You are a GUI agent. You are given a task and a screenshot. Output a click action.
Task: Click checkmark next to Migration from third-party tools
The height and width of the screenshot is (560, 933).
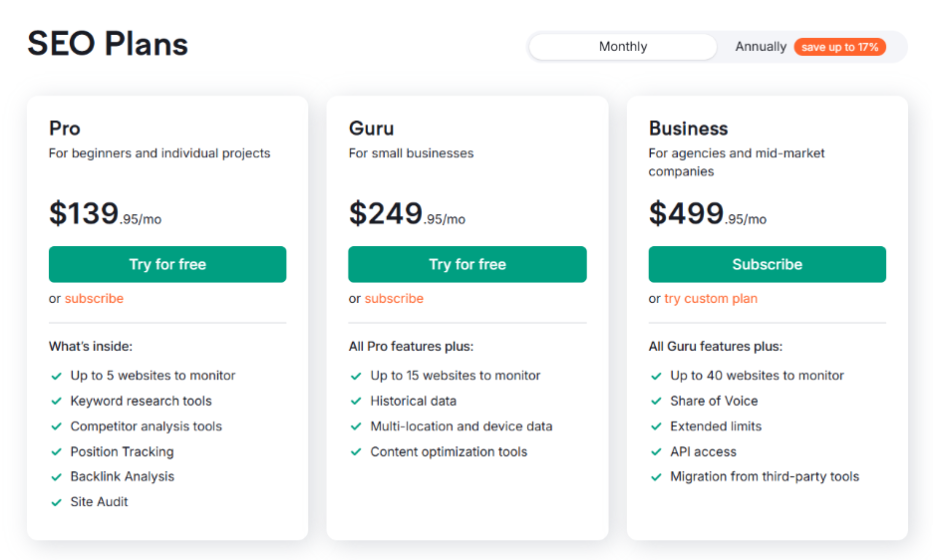click(656, 477)
